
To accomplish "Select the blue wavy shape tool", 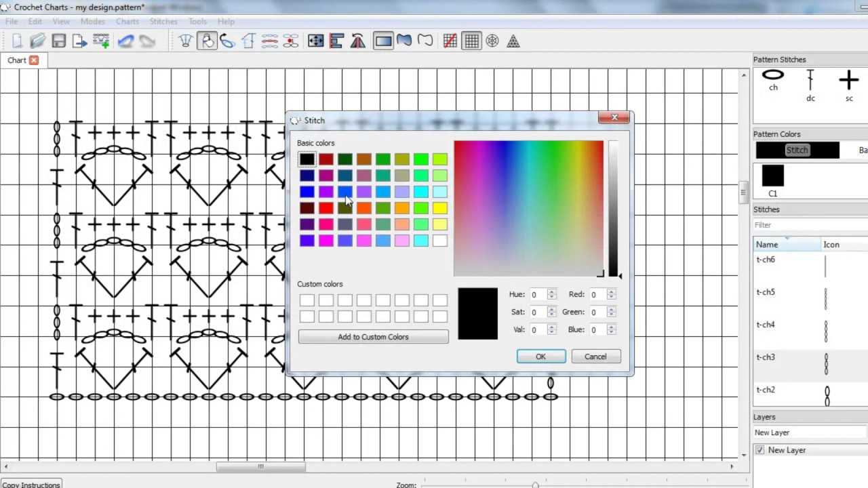I will pos(404,41).
